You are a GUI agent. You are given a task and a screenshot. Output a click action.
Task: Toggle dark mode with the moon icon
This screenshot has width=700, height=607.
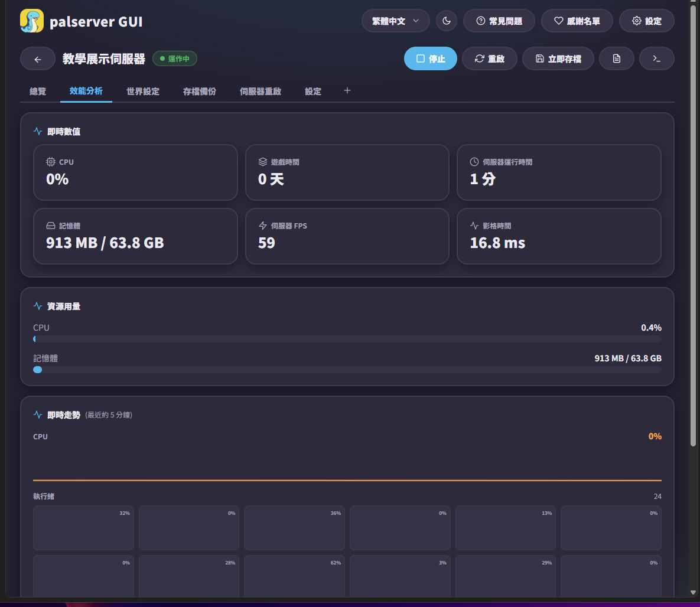(x=447, y=21)
